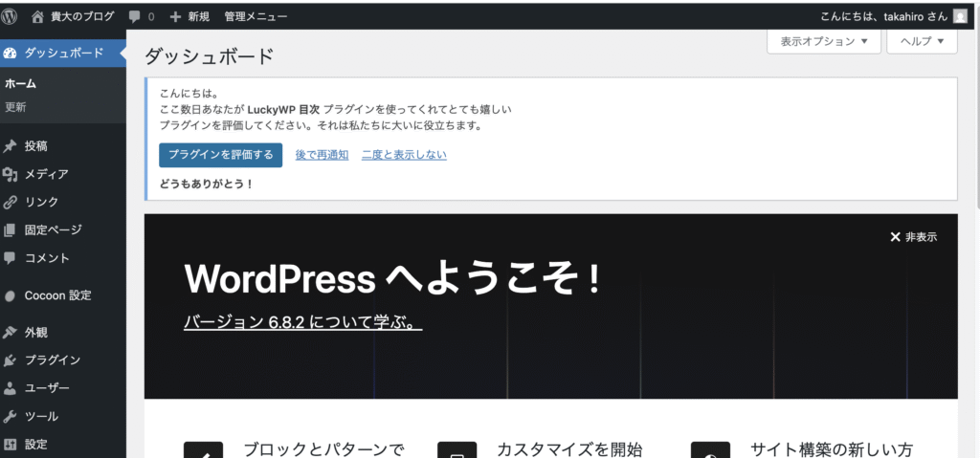Open the 設定 sidebar menu

tap(63, 445)
